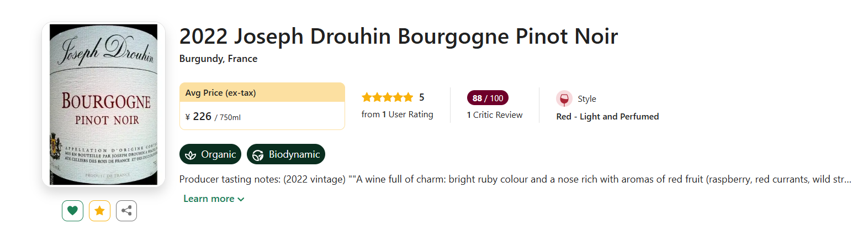
Task: Click the Joseph Drouhin bottle label thumbnail
Action: [x=104, y=105]
